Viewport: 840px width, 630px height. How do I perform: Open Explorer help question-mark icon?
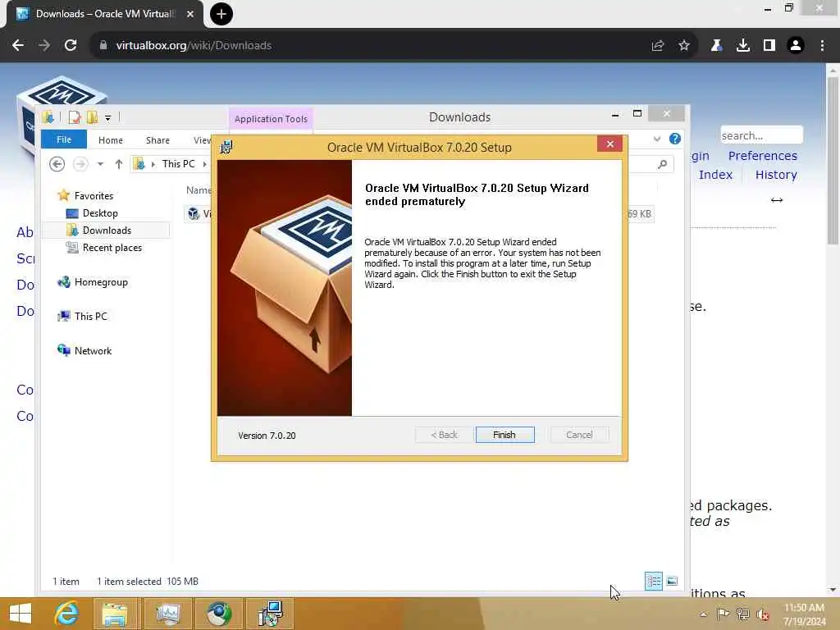tap(675, 139)
